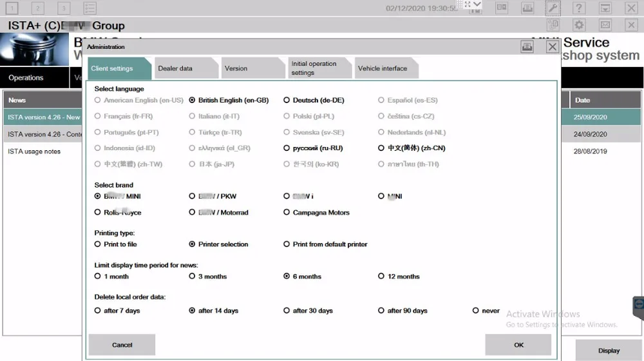Choose Svenska (sv-SE) radio option
This screenshot has height=361, width=644.
tap(314, 132)
